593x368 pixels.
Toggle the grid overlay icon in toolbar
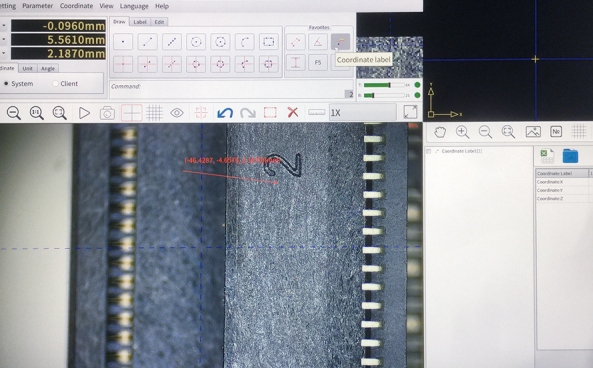click(154, 113)
